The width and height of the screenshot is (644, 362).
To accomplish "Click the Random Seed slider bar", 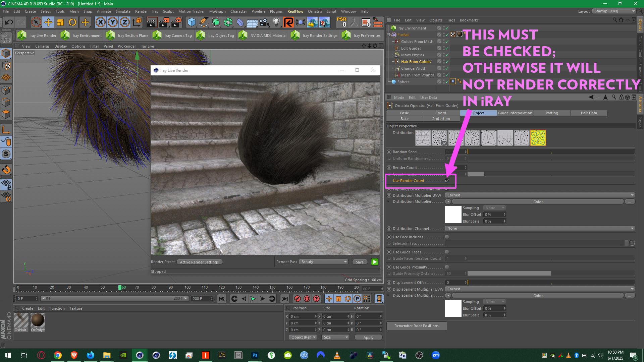I will (551, 152).
